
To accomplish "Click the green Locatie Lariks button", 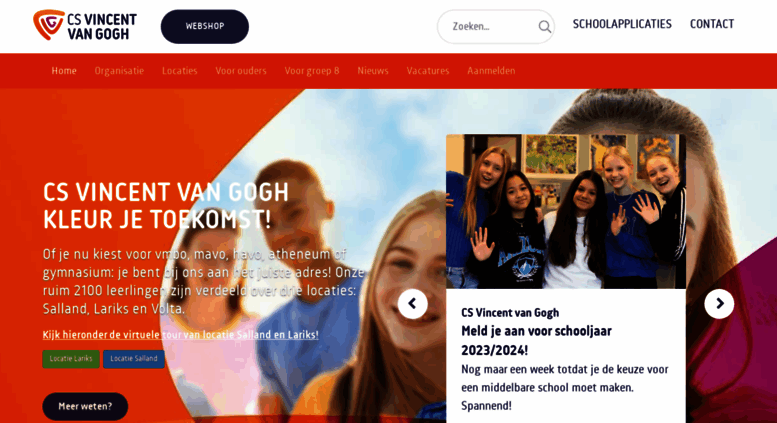I will point(71,359).
